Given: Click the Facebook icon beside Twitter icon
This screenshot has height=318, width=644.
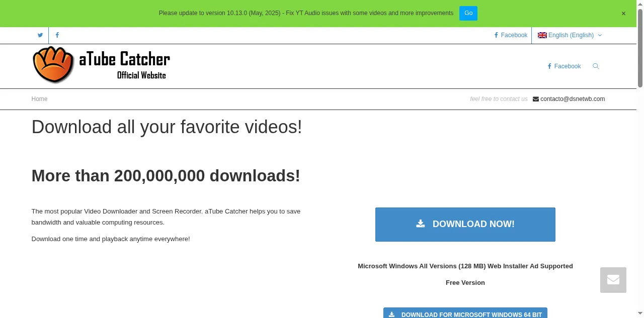Looking at the screenshot, I should click(57, 35).
